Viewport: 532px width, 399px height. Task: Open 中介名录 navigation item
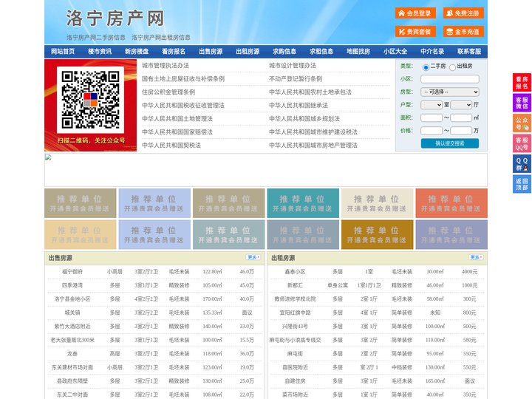click(x=432, y=52)
